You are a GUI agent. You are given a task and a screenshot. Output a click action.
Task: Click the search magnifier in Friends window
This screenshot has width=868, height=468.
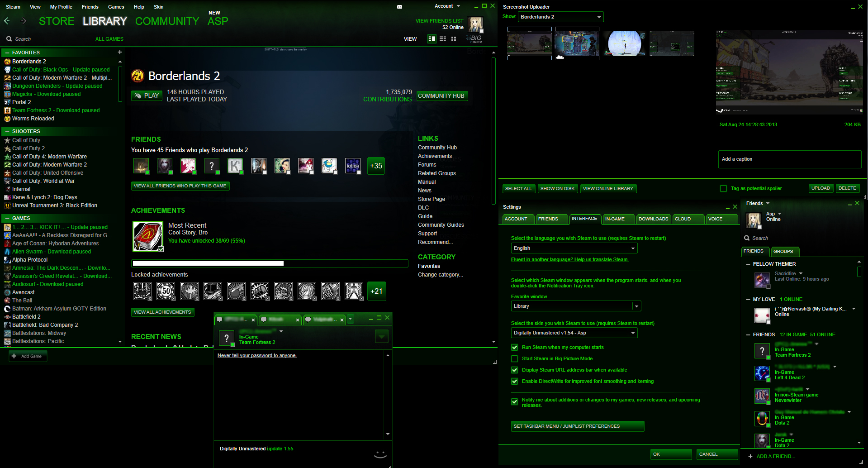point(747,238)
